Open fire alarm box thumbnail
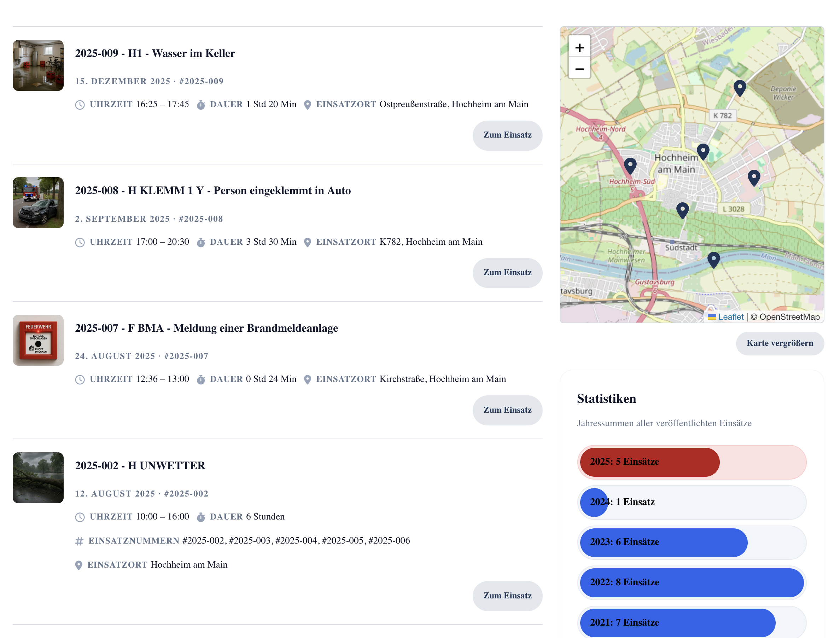This screenshot has width=840, height=638. (x=38, y=340)
